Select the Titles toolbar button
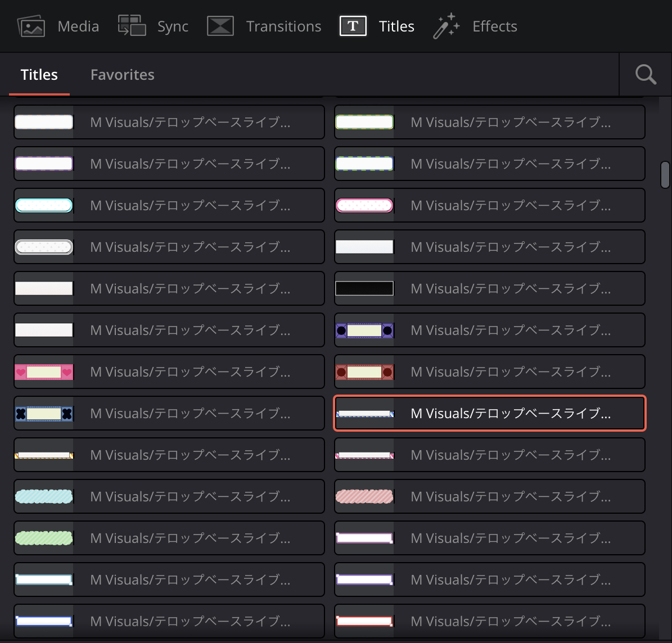 [x=377, y=26]
